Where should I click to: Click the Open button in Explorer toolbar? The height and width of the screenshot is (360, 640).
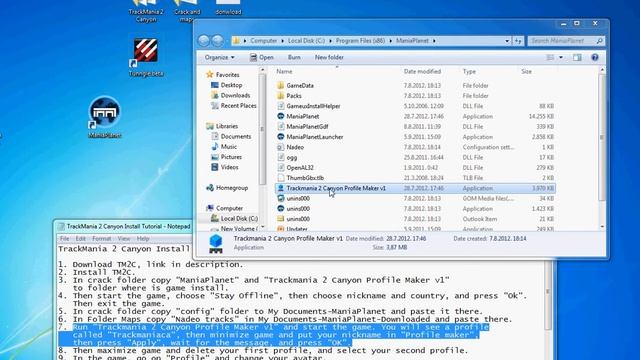coord(262,58)
